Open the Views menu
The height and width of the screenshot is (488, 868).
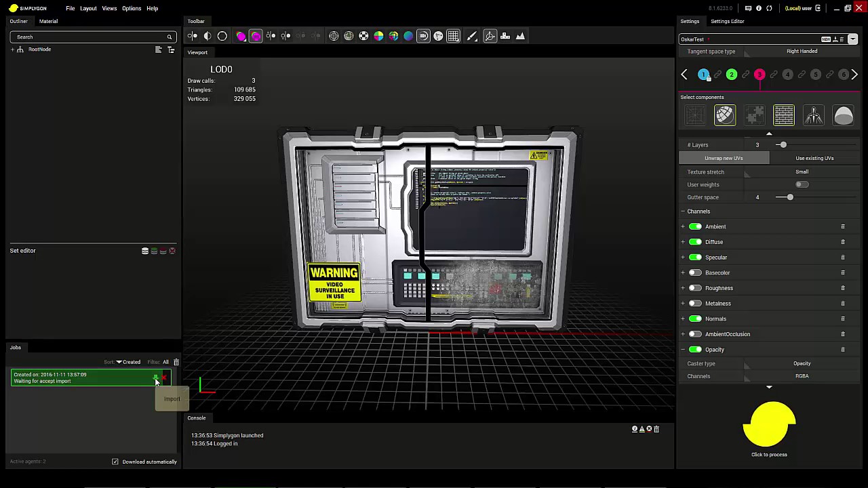coord(109,9)
